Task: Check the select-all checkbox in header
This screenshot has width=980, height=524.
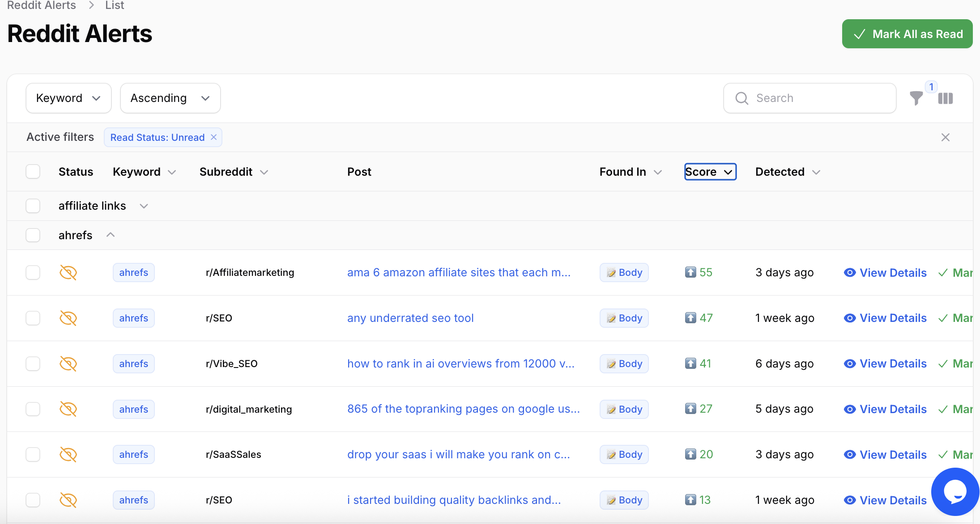Action: click(33, 172)
